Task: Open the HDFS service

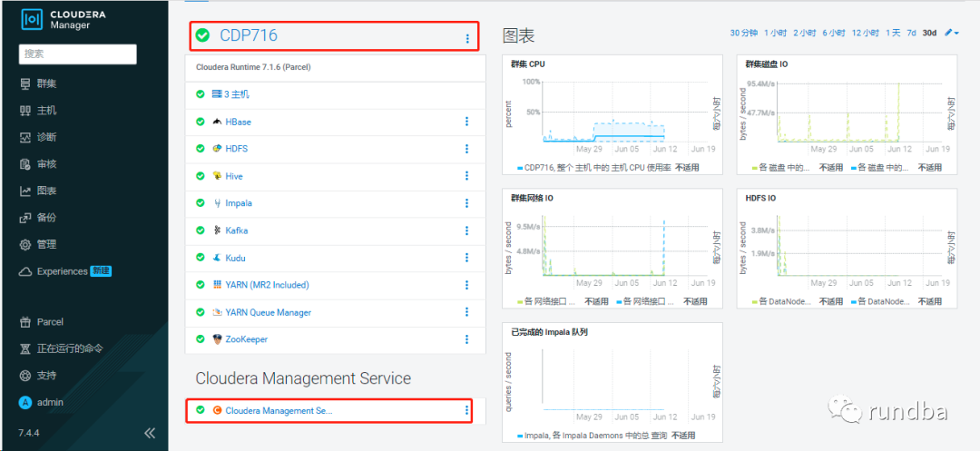Action: pos(236,149)
